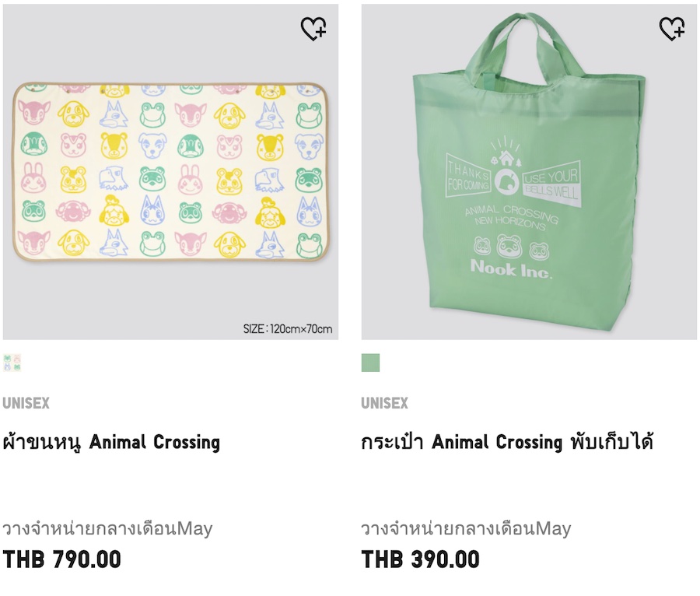The height and width of the screenshot is (596, 700).
Task: Click the UNISEX label above bag title
Action: 384,403
